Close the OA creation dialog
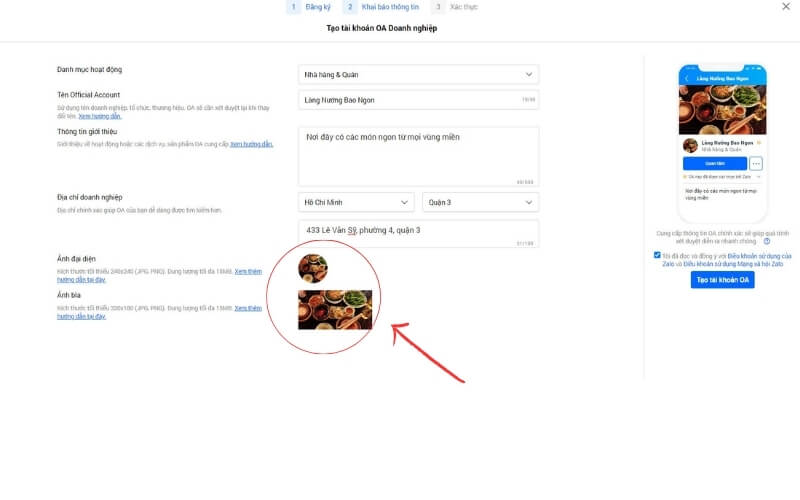This screenshot has width=800, height=500. (786, 7)
